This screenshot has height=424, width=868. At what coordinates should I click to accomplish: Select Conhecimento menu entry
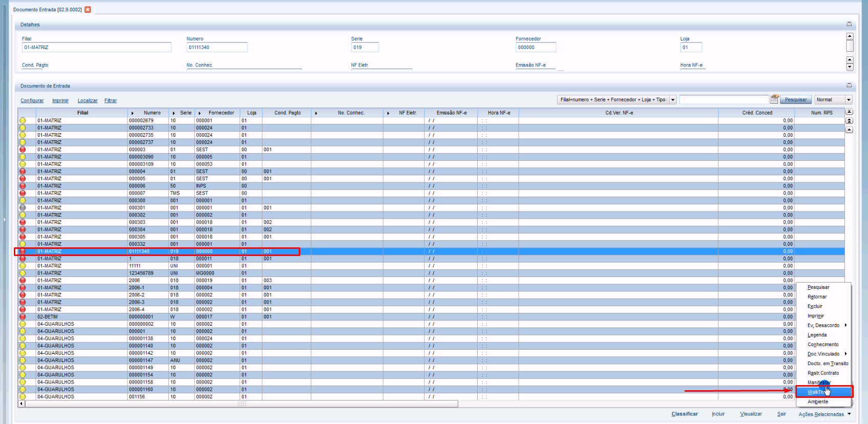click(x=823, y=345)
